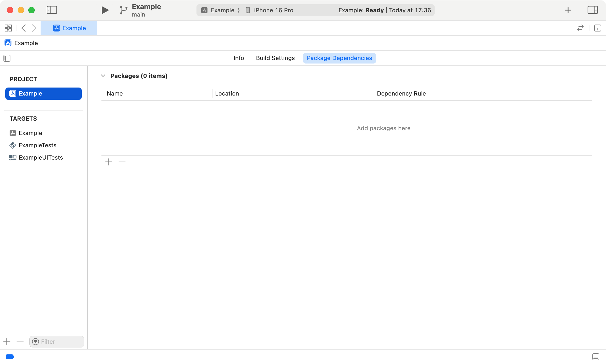Toggle the left navigator sidebar
This screenshot has width=606, height=364.
point(52,10)
